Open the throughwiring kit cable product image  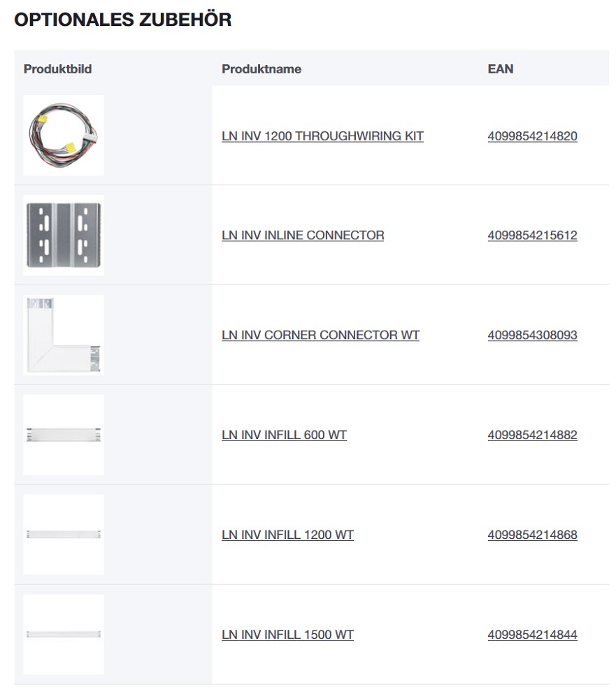(64, 135)
